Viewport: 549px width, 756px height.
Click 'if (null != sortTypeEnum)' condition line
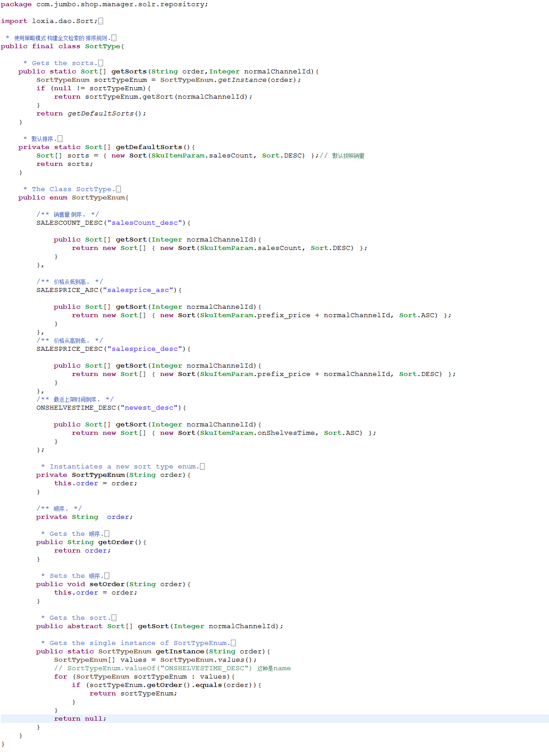coord(93,88)
